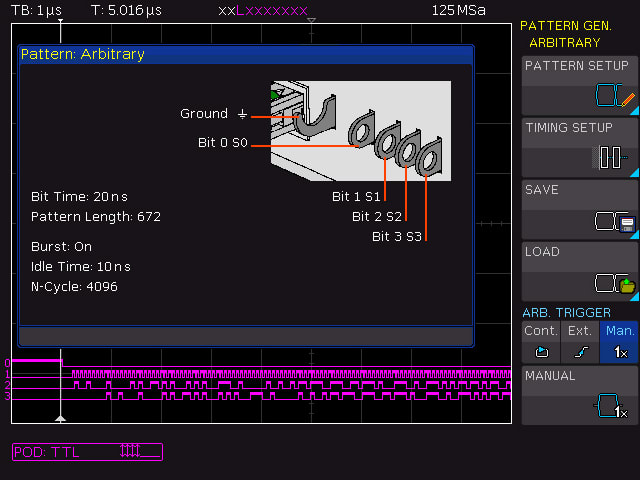Click the Pattern: Arbitrary title bar
The width and height of the screenshot is (640, 480).
[246, 54]
